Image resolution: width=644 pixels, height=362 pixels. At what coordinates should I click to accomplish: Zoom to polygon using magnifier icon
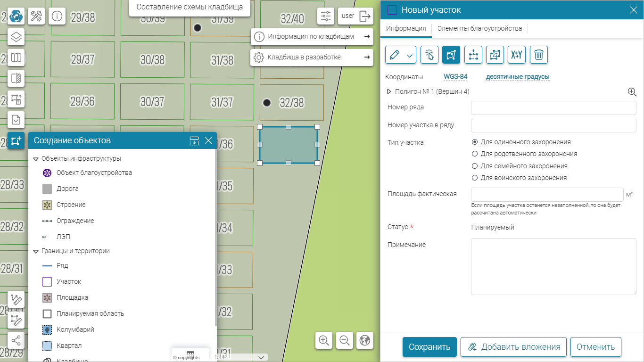coord(632,92)
